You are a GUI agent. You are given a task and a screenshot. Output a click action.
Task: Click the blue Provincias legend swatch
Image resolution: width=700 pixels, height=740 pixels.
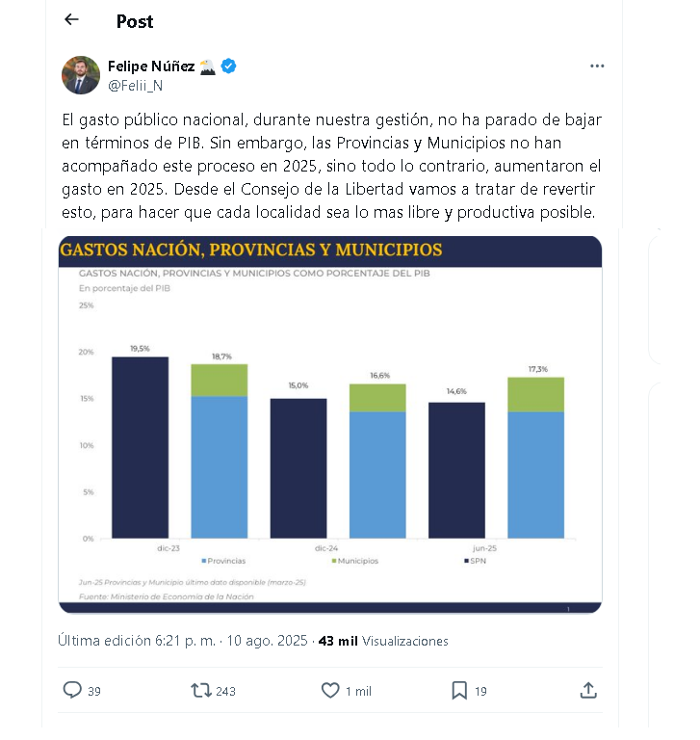[x=205, y=561]
